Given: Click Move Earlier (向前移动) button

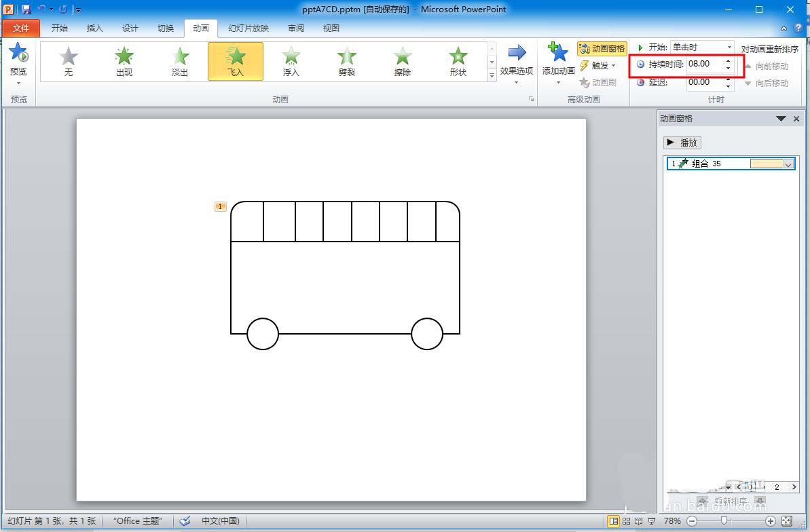Looking at the screenshot, I should 767,66.
